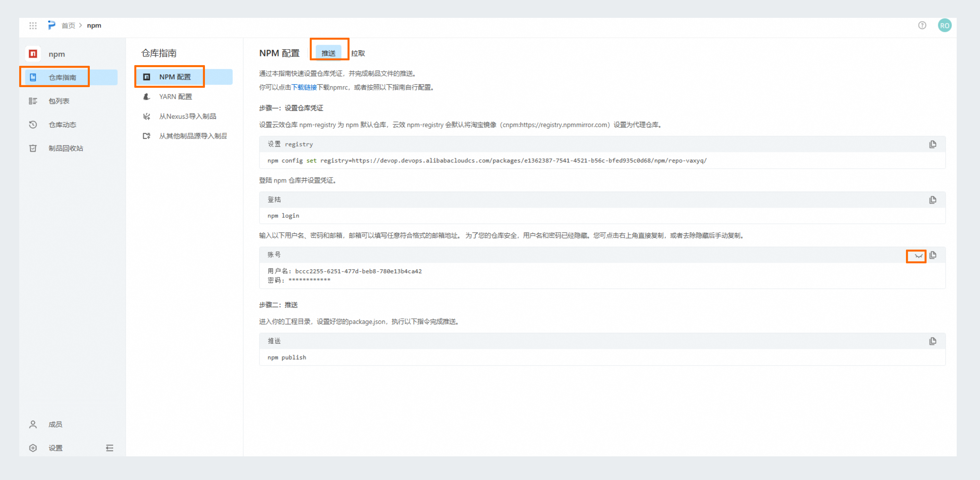
Task: Copy the npm publish command
Action: 932,341
